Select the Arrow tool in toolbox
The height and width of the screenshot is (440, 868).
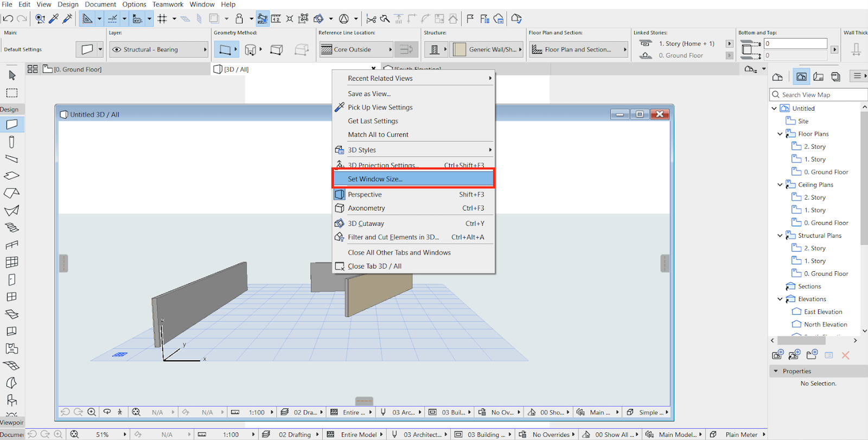12,75
